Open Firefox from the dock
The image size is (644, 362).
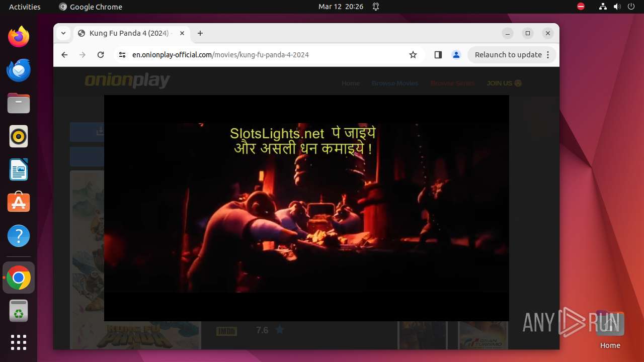click(19, 37)
